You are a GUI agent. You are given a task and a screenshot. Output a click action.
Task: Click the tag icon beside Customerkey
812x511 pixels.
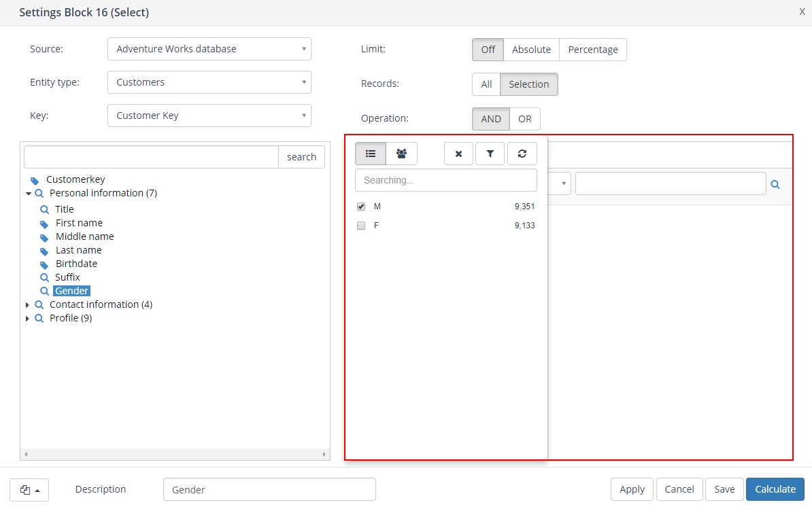[x=35, y=180]
